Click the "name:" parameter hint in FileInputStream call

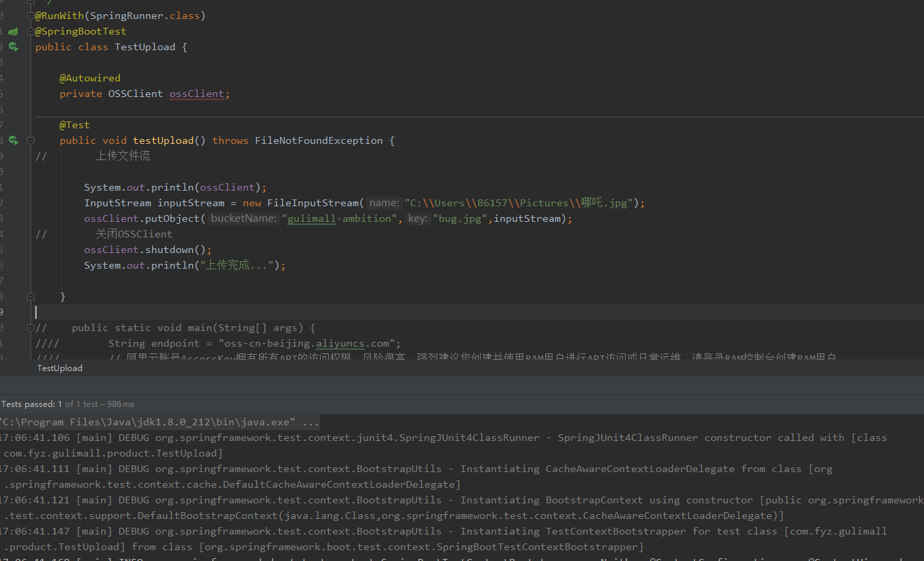pos(384,203)
